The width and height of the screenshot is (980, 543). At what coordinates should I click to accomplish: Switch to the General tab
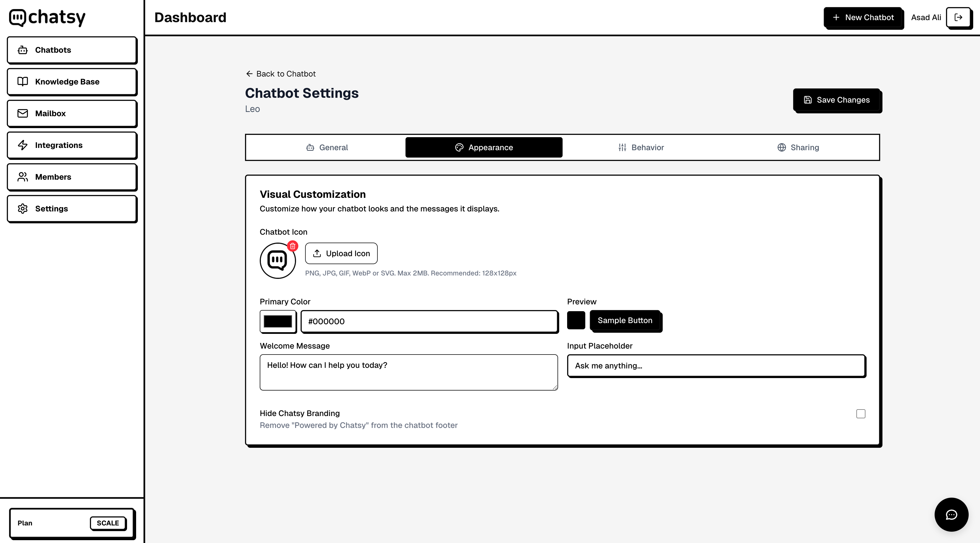point(327,148)
